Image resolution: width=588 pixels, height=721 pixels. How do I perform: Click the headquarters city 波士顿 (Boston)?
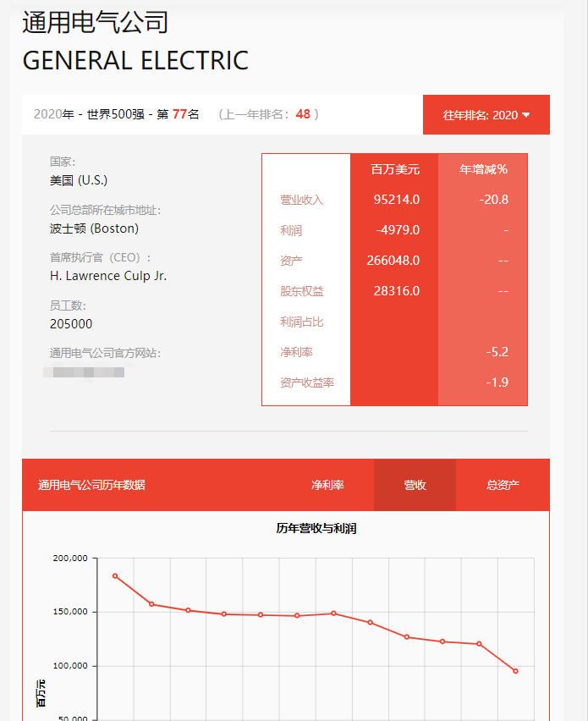pyautogui.click(x=94, y=228)
